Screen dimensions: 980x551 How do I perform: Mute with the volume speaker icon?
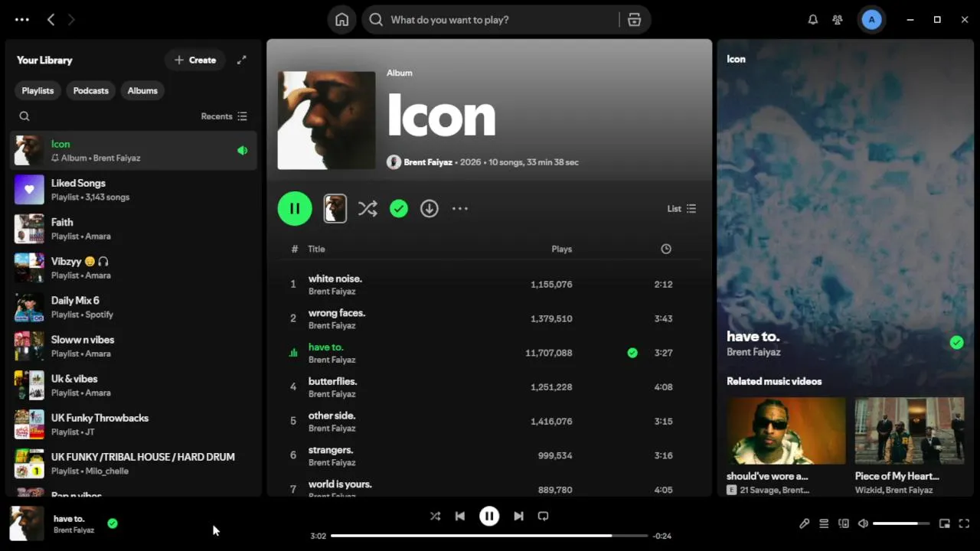863,523
